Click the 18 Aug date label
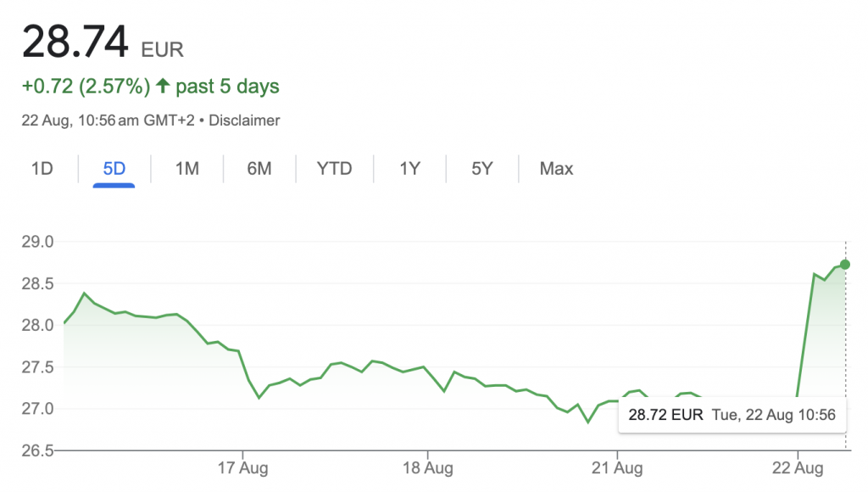The height and width of the screenshot is (492, 868). click(x=426, y=468)
